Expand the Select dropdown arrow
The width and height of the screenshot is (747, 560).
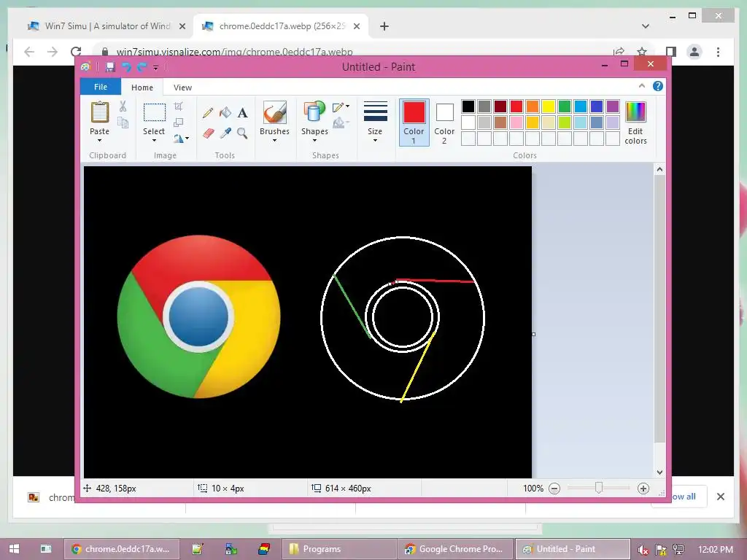pyautogui.click(x=154, y=141)
